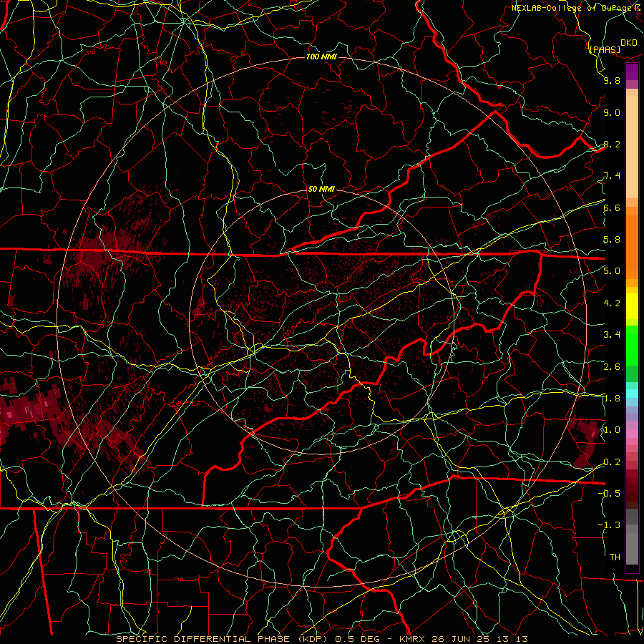
Task: Click the 2.6 value on the color scale
Action: (x=612, y=367)
